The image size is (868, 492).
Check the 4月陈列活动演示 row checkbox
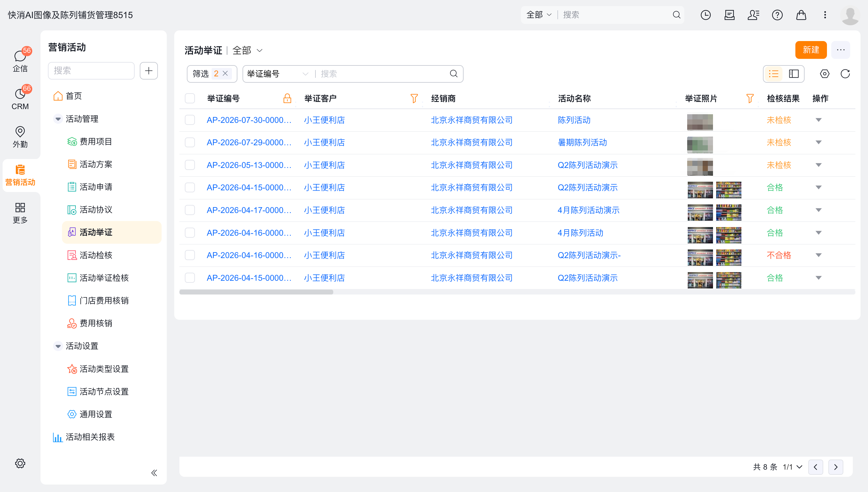(x=190, y=210)
